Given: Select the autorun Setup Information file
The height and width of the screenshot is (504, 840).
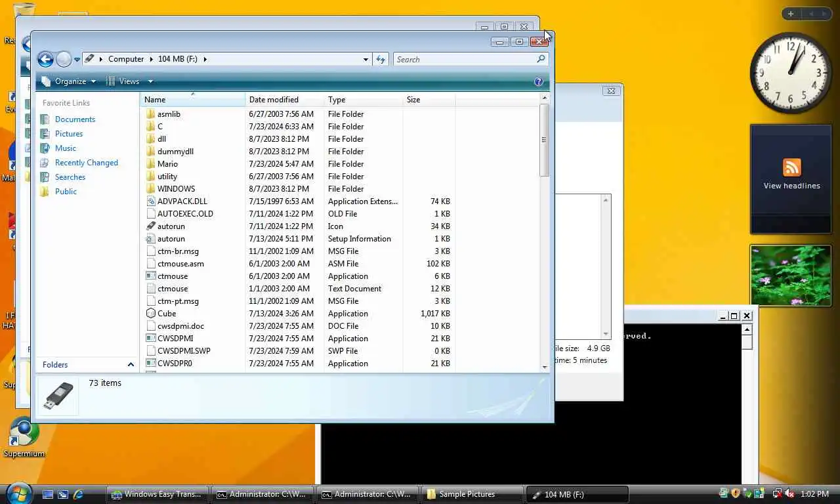Looking at the screenshot, I should tap(151, 238).
